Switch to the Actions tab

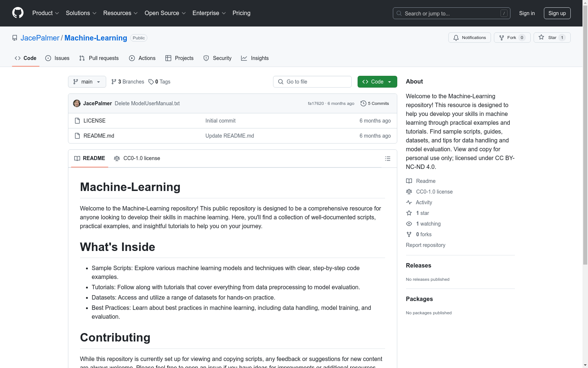(x=142, y=58)
